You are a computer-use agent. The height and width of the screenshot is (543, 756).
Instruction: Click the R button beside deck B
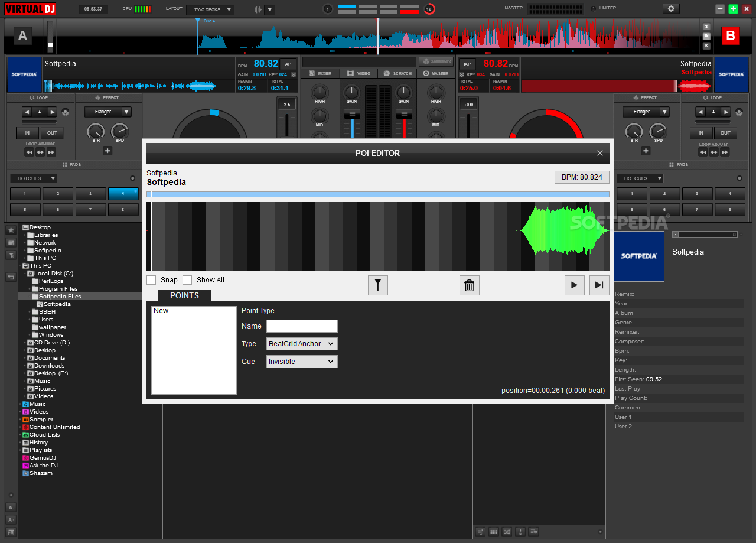click(x=706, y=45)
